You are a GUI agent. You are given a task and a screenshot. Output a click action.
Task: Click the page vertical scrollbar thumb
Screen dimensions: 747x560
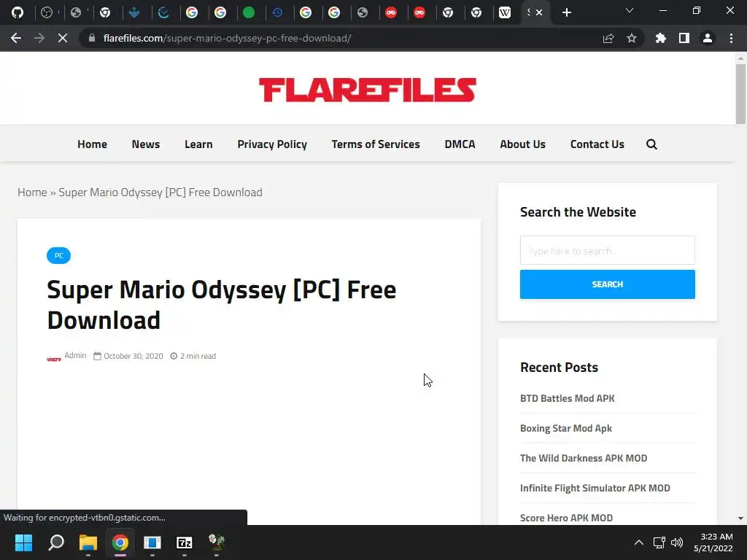[x=740, y=94]
